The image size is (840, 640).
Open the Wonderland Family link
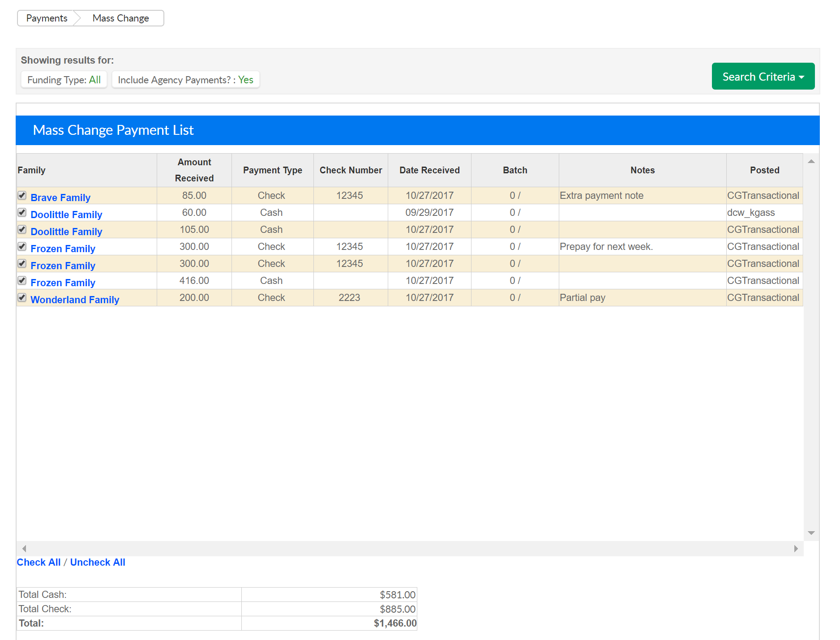pyautogui.click(x=75, y=300)
